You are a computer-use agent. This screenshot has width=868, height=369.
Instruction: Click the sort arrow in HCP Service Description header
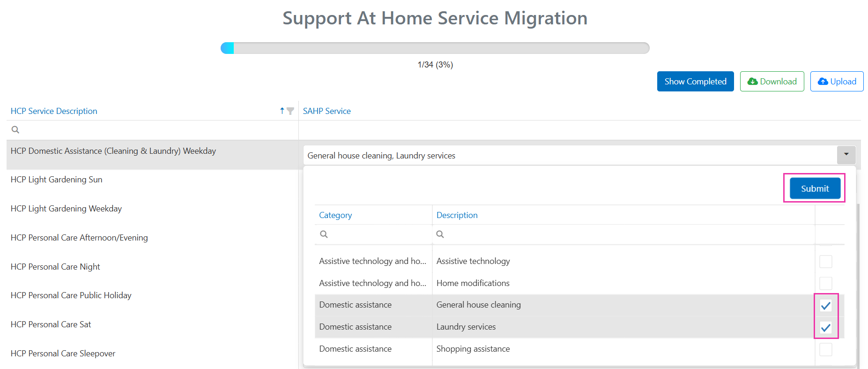pyautogui.click(x=282, y=111)
